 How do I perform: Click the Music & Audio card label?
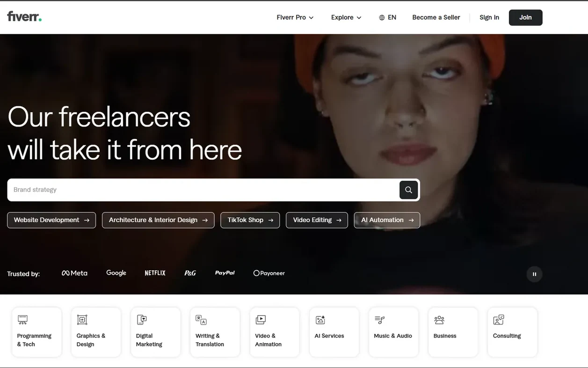(x=393, y=336)
